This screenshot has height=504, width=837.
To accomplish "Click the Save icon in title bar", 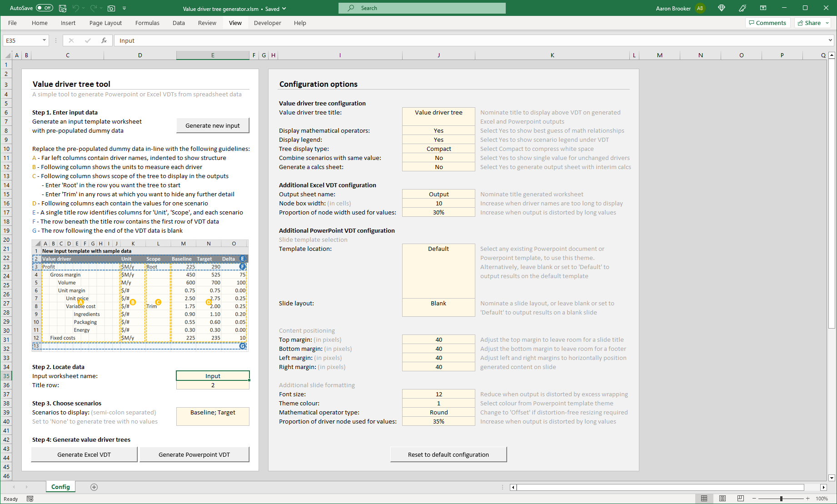I will (63, 8).
